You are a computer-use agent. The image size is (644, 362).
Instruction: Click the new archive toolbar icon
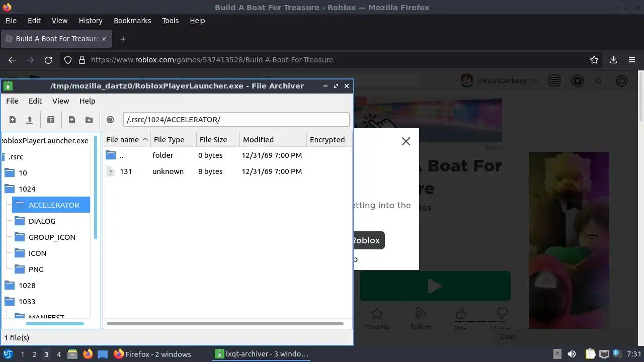click(x=13, y=120)
